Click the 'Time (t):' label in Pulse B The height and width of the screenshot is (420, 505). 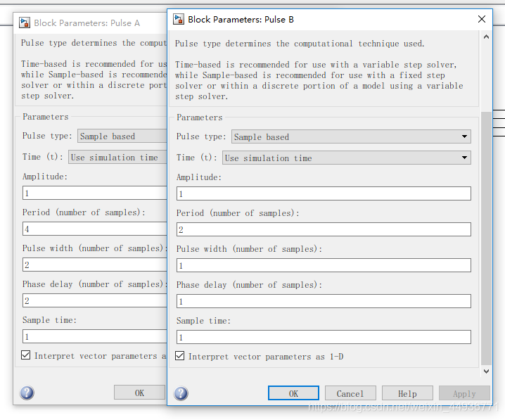pos(197,158)
